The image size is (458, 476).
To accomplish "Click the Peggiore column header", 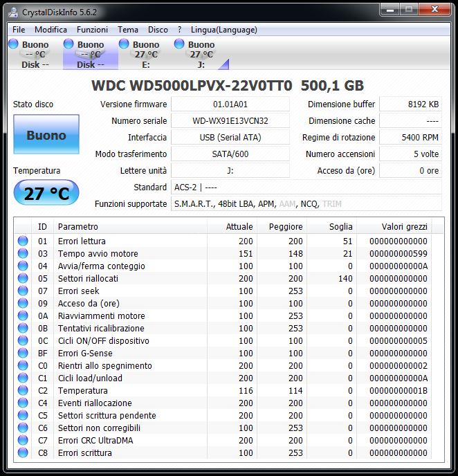I will point(282,227).
